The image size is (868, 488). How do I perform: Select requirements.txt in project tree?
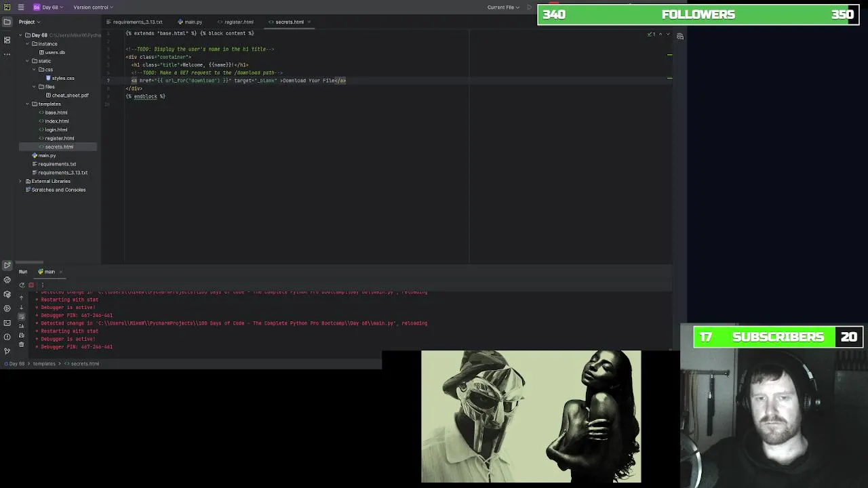pos(54,164)
